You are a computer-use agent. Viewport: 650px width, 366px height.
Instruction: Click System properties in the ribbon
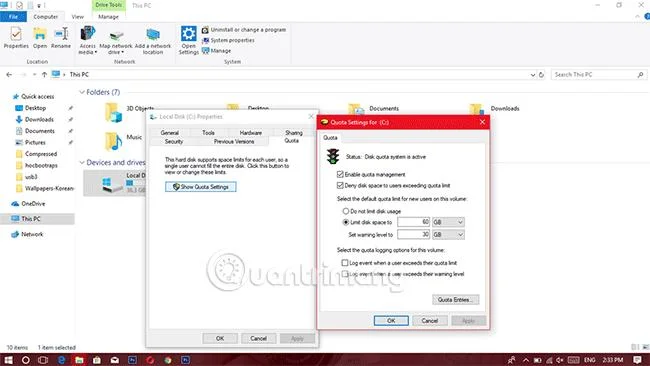coord(228,40)
